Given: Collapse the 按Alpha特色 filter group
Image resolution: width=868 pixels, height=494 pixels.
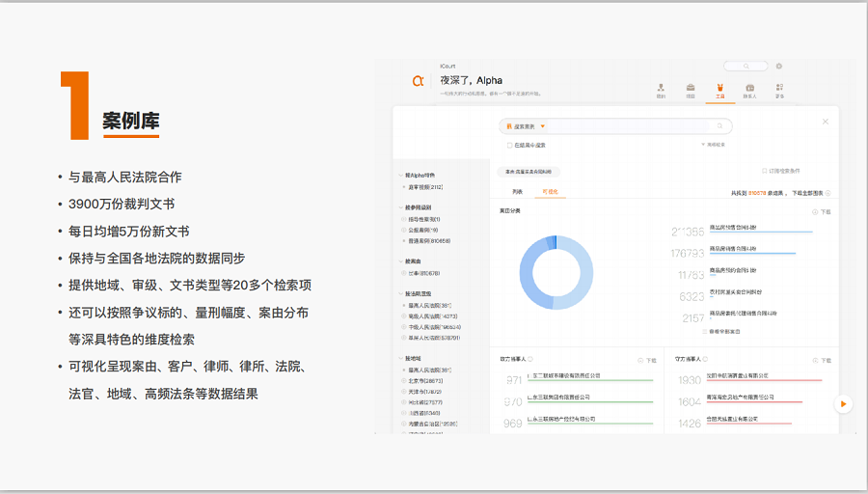Looking at the screenshot, I should [401, 175].
